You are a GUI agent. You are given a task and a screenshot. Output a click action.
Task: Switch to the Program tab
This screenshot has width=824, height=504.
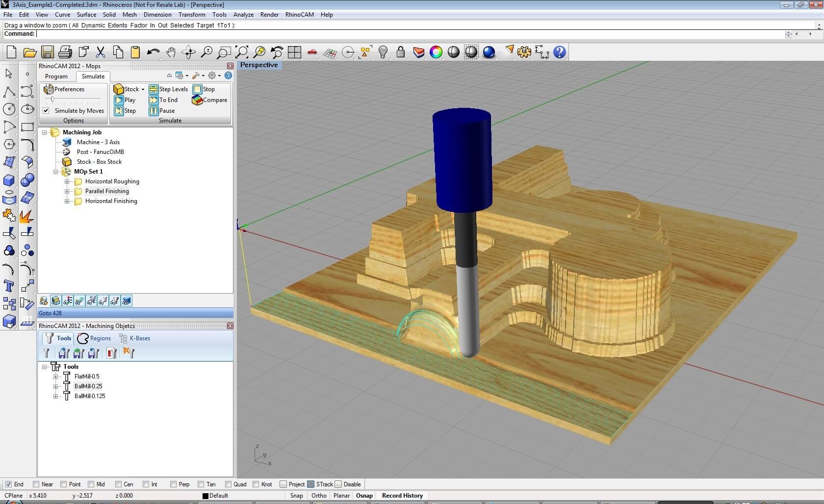coord(56,76)
